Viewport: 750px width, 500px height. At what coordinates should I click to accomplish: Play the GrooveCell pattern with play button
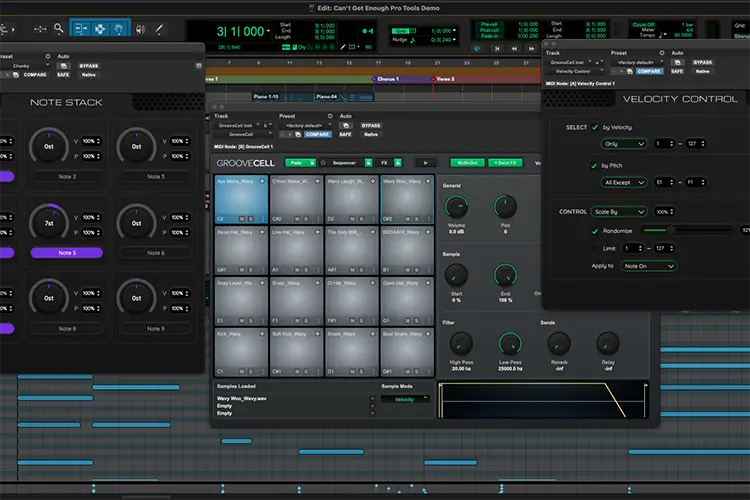(x=425, y=163)
